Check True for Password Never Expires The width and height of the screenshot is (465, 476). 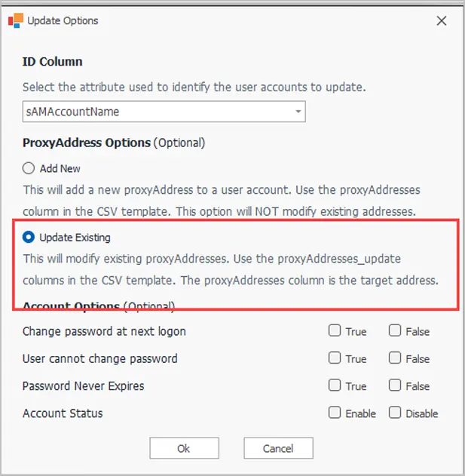[x=335, y=385]
